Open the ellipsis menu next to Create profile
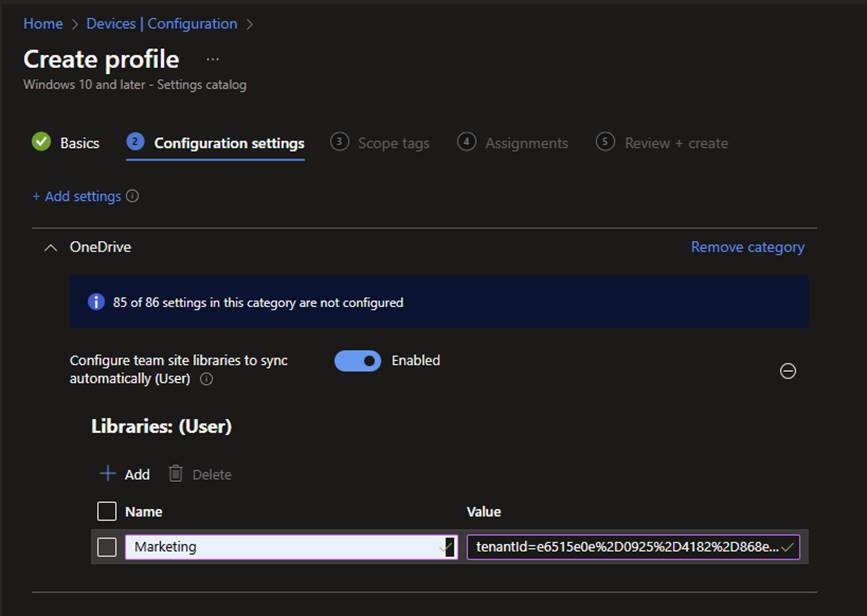This screenshot has width=867, height=616. pos(210,58)
